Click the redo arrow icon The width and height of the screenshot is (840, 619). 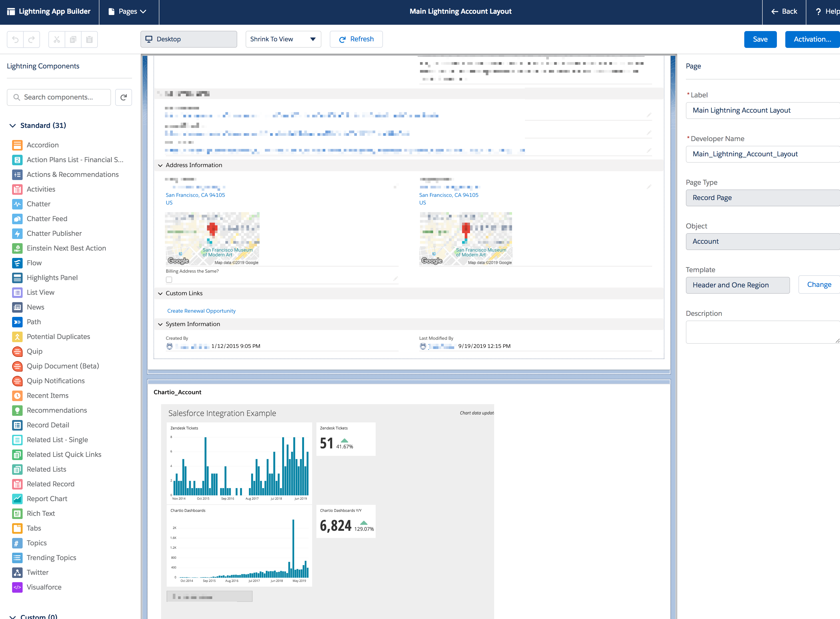[32, 39]
